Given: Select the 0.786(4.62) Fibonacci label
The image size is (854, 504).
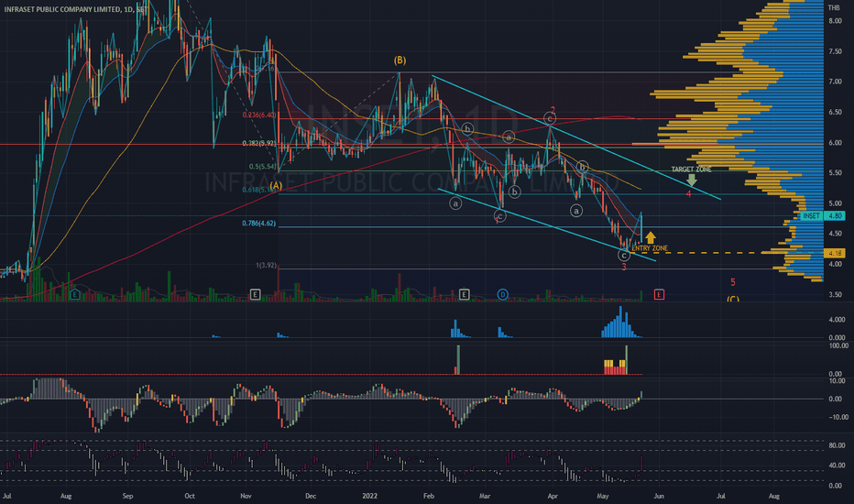Looking at the screenshot, I should coord(259,224).
